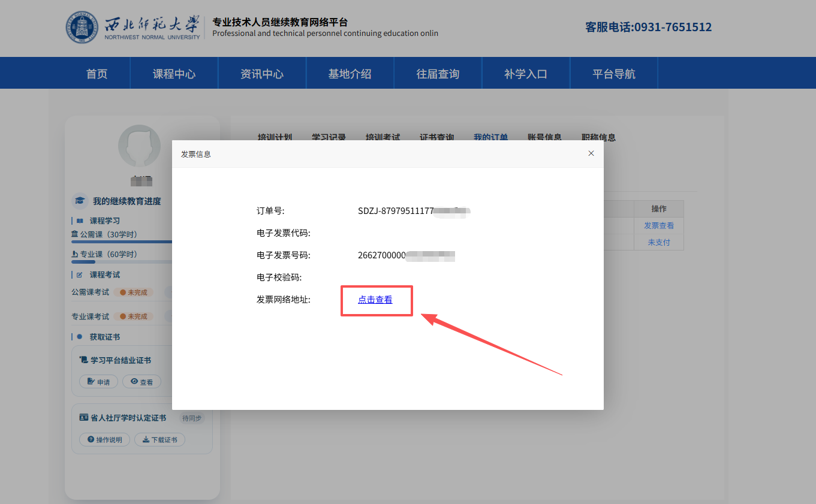Click the 操作 column header
816x504 pixels.
coord(659,209)
